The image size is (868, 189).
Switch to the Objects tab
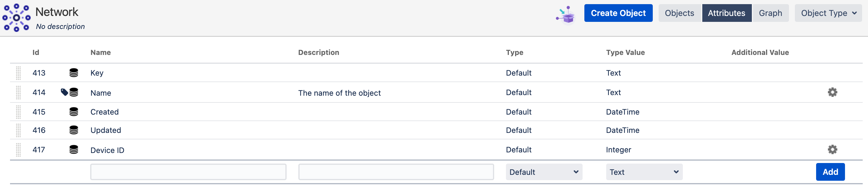[x=679, y=13]
